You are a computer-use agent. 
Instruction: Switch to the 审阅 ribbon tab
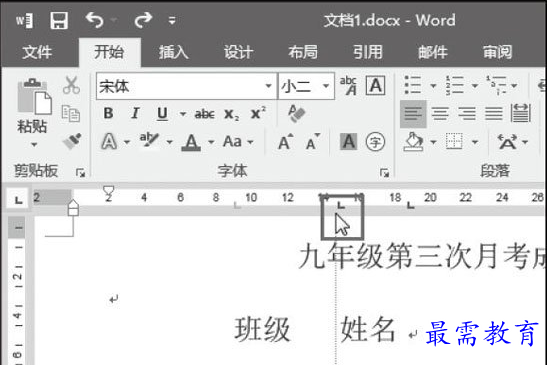pos(497,52)
